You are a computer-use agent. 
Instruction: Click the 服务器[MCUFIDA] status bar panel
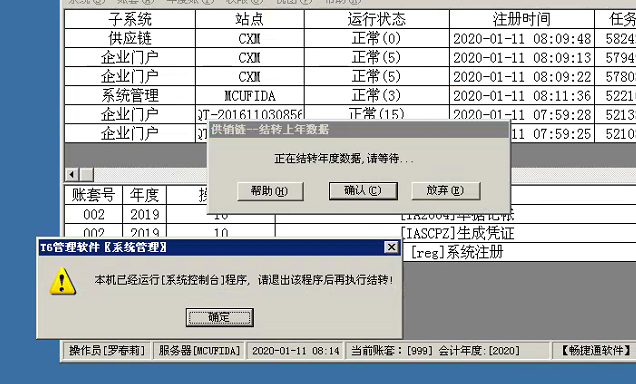(x=199, y=350)
